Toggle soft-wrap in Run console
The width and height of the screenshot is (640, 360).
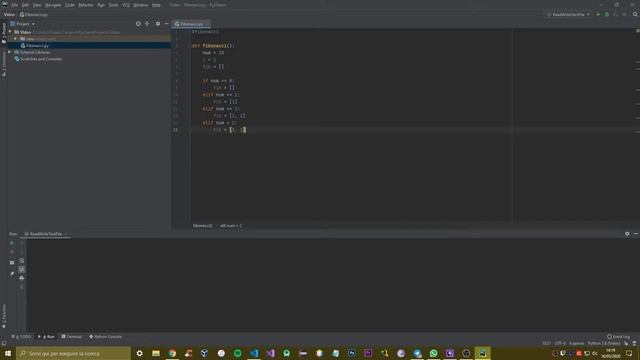click(22, 260)
